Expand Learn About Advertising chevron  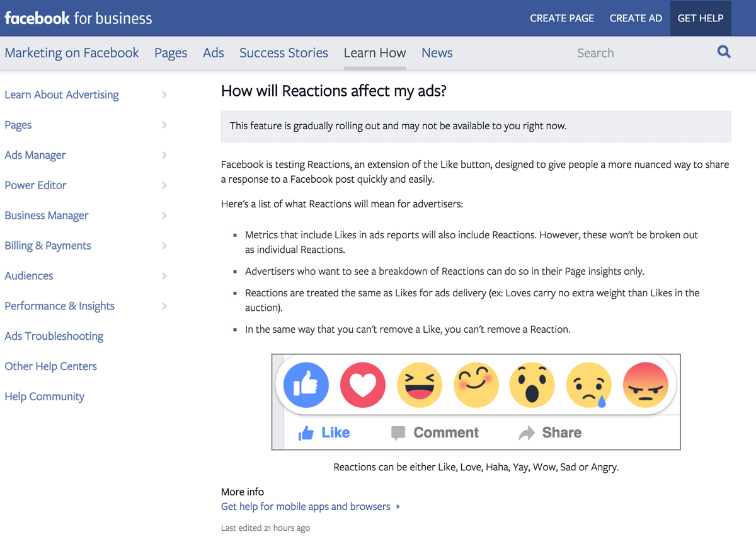pyautogui.click(x=164, y=95)
